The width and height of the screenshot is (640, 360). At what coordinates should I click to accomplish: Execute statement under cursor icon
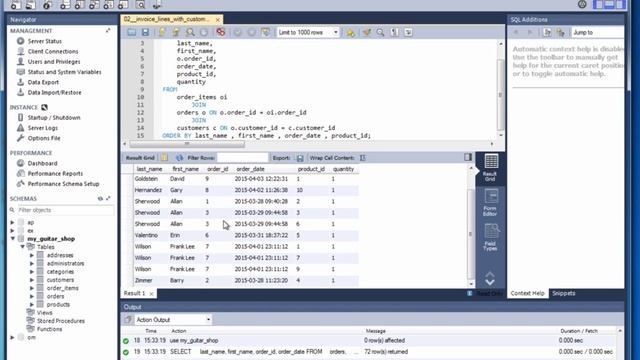click(x=176, y=32)
